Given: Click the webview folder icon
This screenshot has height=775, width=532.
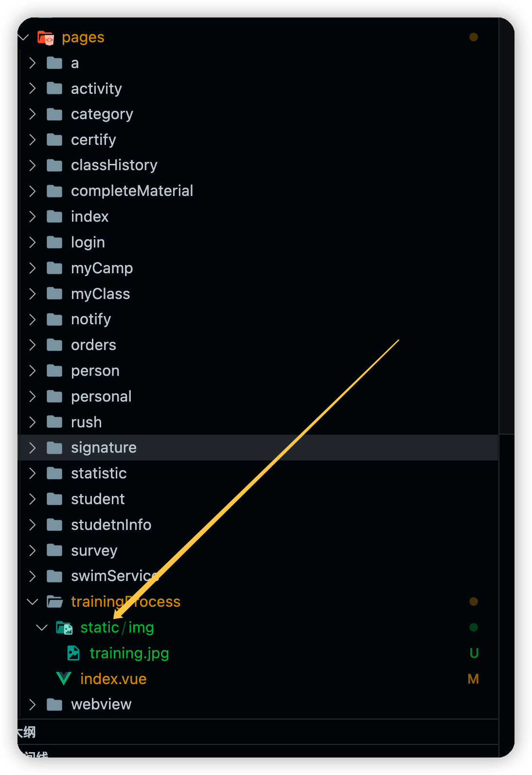Looking at the screenshot, I should 54,705.
